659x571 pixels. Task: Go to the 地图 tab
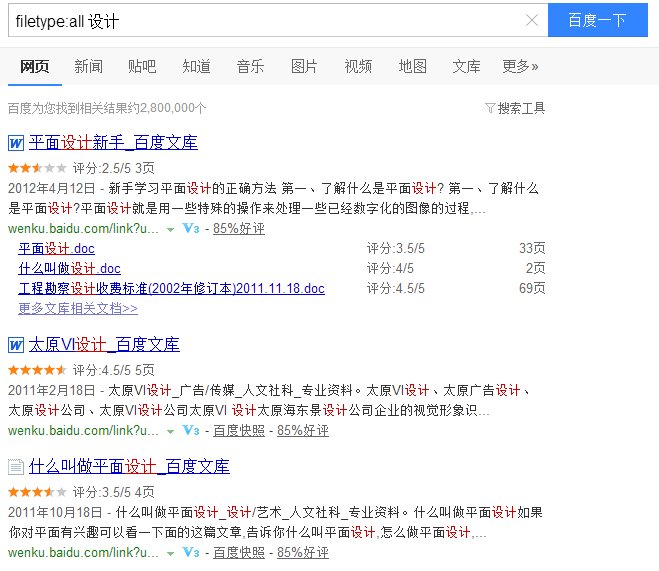click(412, 66)
